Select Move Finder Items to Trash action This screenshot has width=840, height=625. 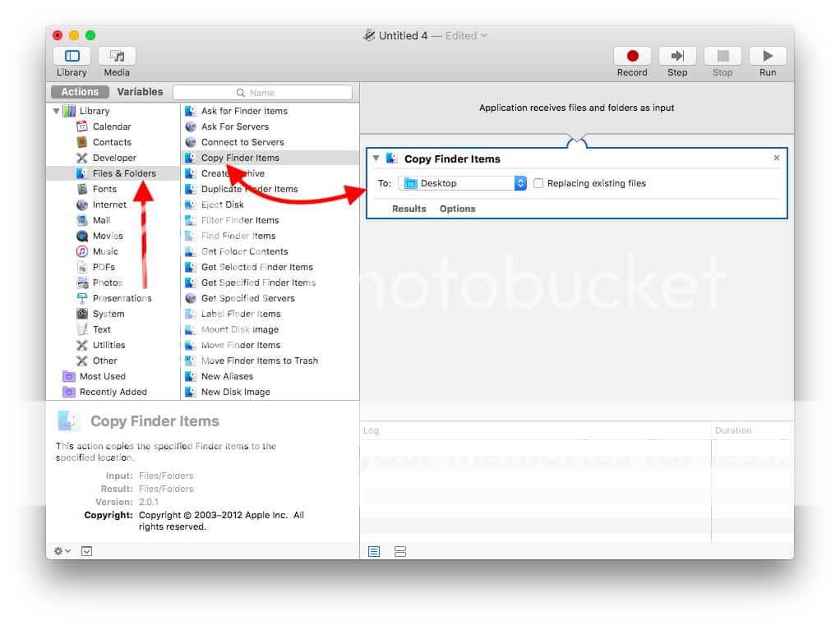[x=270, y=361]
